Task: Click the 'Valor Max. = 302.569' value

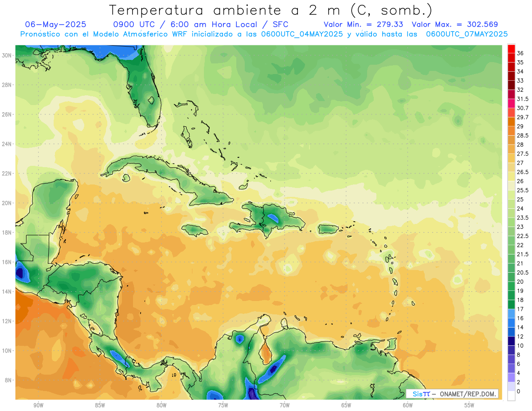Action: [455, 24]
